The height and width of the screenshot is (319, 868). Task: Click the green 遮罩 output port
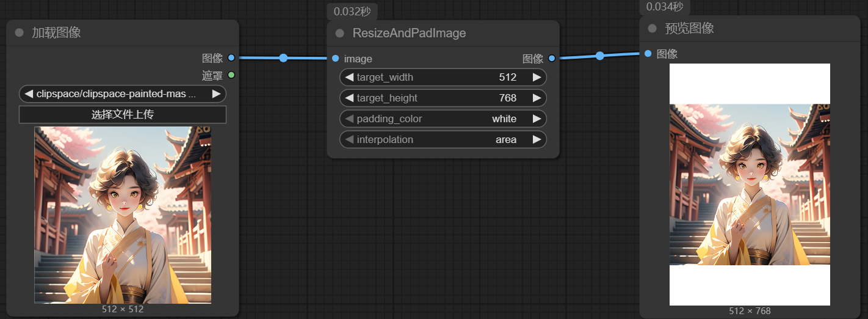tap(231, 75)
